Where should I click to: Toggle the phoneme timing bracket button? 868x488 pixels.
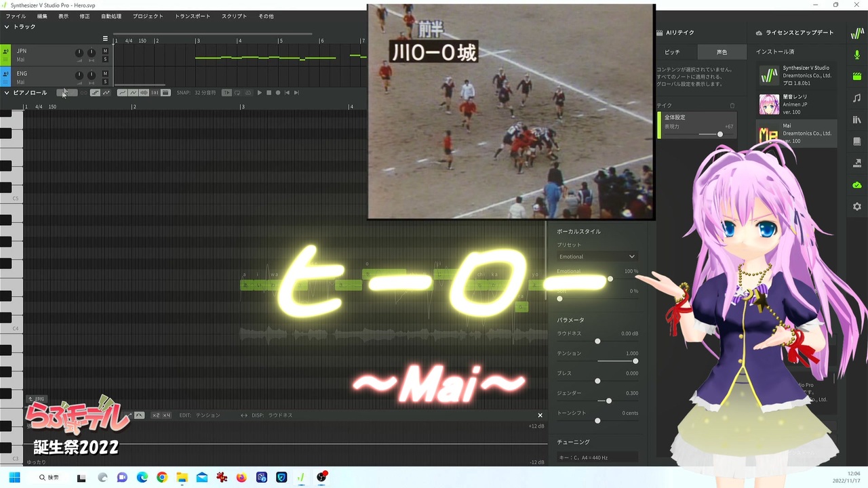click(155, 93)
